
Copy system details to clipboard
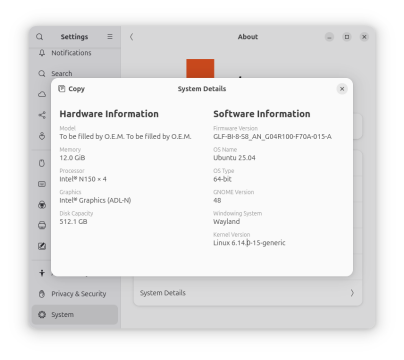(x=72, y=89)
